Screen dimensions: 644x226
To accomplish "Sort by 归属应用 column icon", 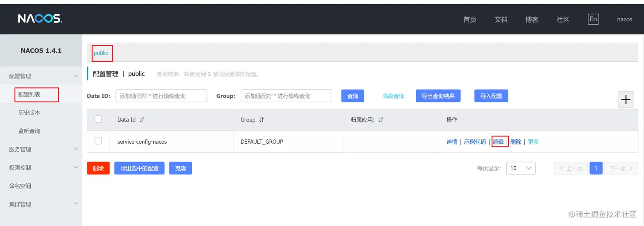I will [x=381, y=120].
